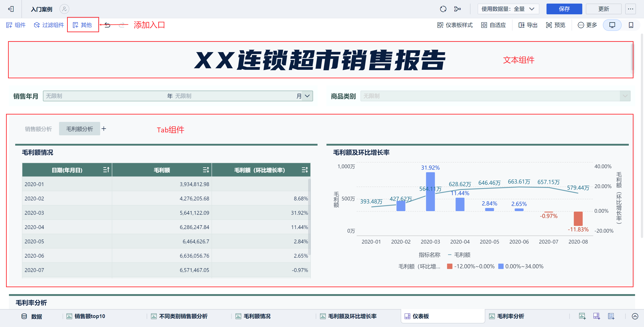Switch to mobile layout view
644x327 pixels.
tap(631, 25)
